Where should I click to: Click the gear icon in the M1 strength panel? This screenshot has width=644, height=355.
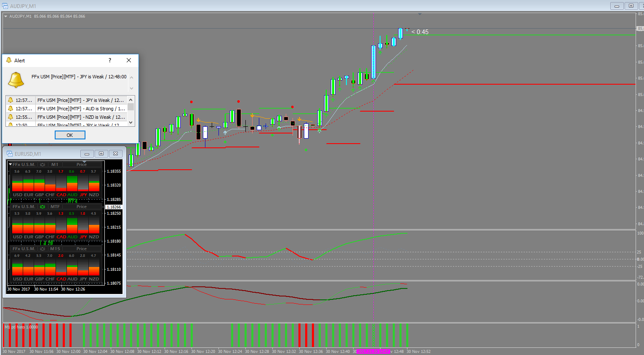pos(43,165)
